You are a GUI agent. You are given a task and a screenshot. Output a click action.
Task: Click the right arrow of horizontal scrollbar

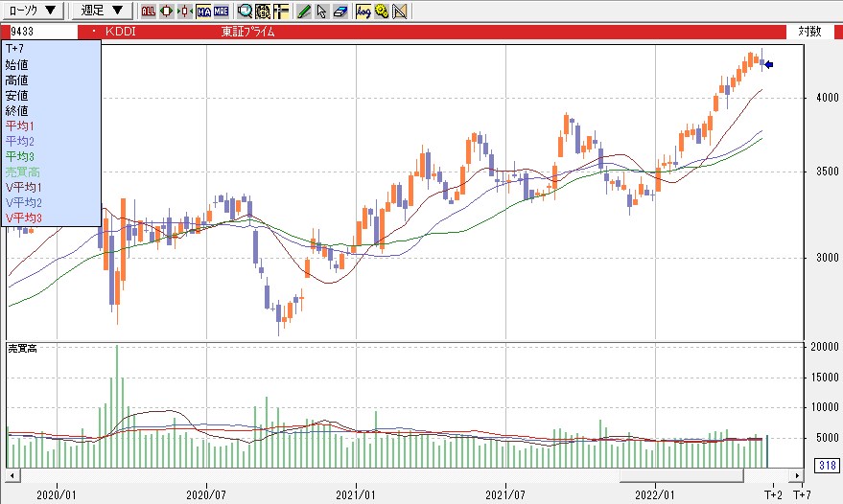(795, 475)
